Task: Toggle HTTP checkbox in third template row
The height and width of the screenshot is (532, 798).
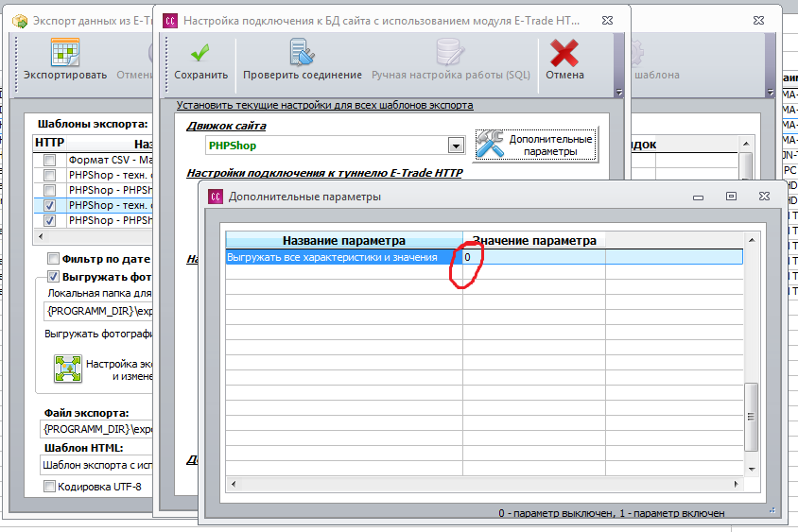Action: tap(49, 191)
